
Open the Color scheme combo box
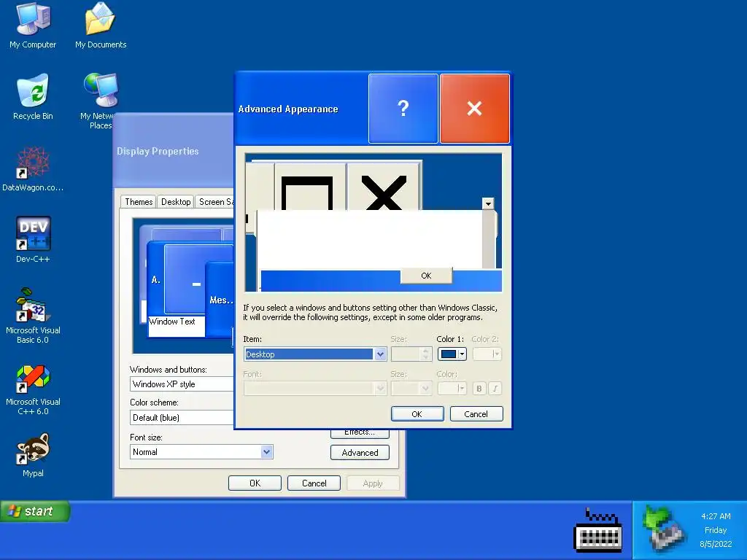[182, 418]
